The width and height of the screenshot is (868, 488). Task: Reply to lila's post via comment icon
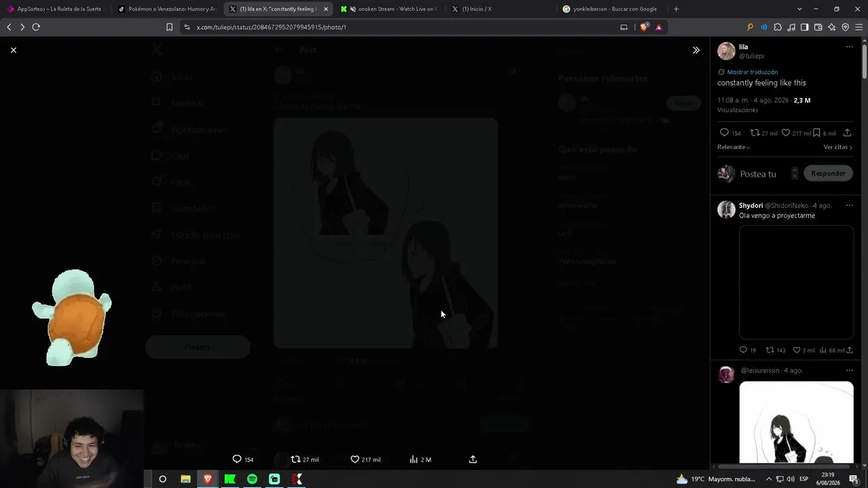tap(724, 133)
